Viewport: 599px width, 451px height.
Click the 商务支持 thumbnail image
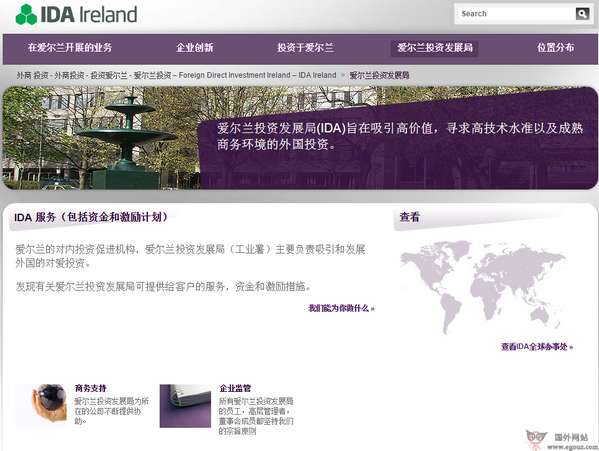click(x=42, y=405)
